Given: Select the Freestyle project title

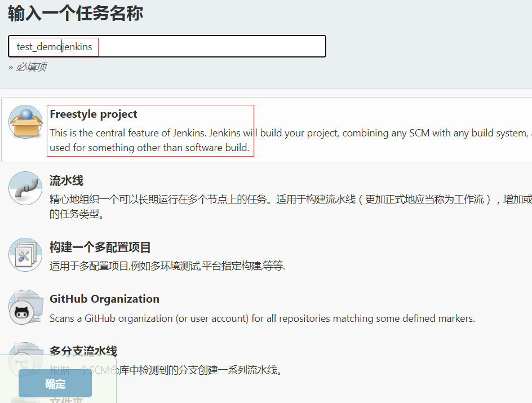Looking at the screenshot, I should click(x=94, y=114).
